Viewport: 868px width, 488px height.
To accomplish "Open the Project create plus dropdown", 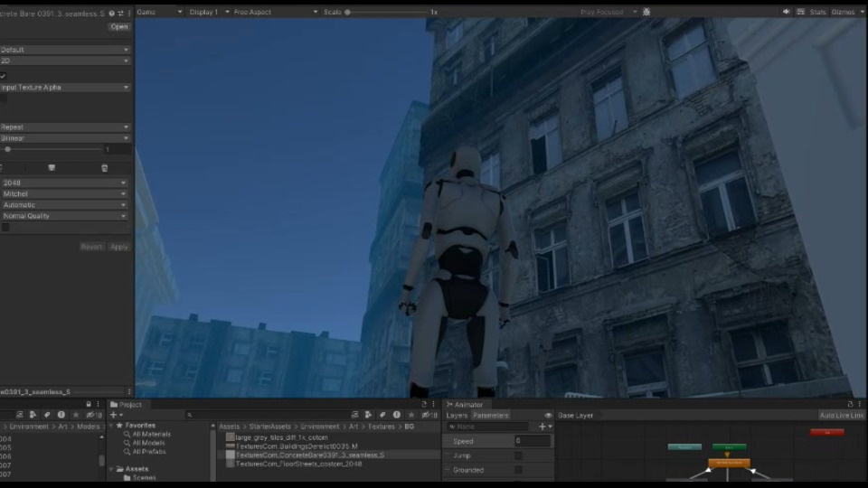I will 117,415.
